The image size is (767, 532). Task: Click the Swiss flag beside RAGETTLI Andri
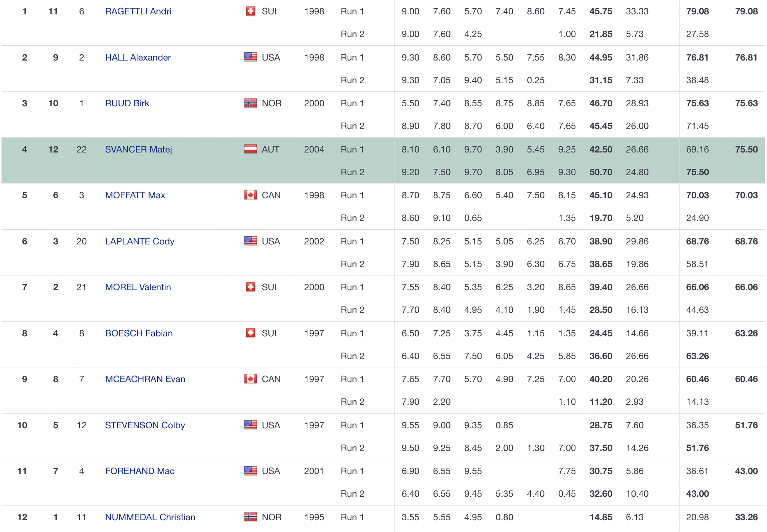250,11
